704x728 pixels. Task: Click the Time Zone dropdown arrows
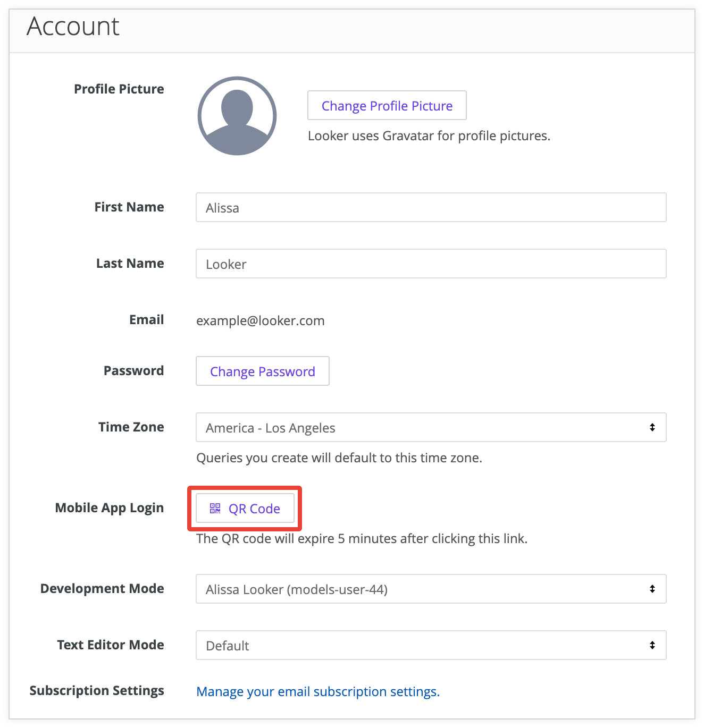652,427
